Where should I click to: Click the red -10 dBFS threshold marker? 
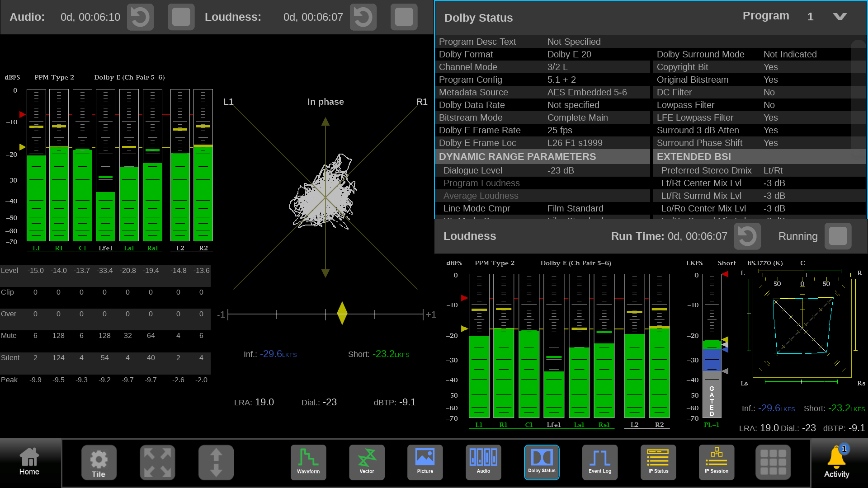(x=23, y=114)
